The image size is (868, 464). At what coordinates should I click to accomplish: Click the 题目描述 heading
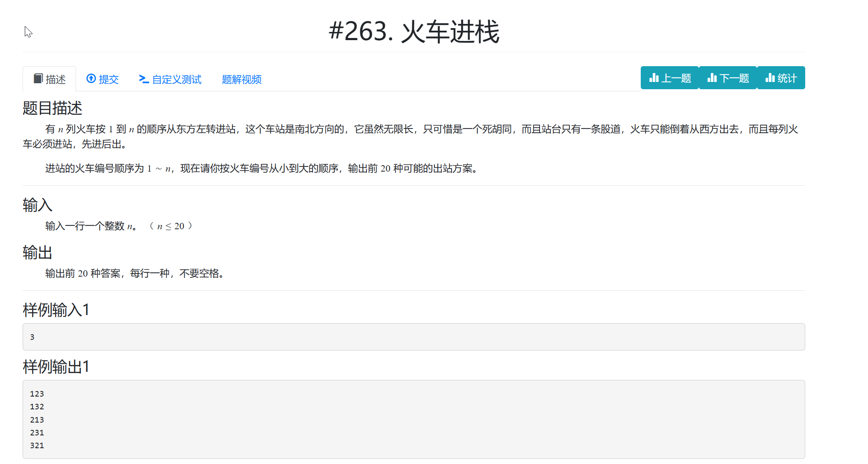52,108
